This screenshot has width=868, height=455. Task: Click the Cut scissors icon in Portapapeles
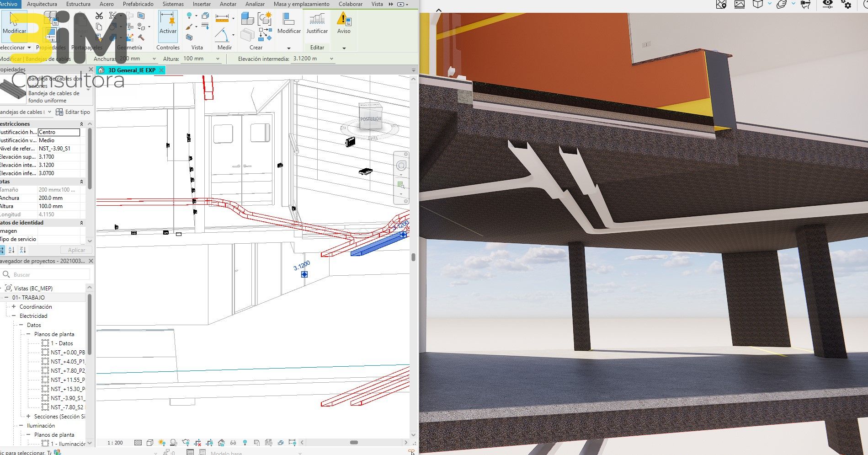(x=99, y=16)
